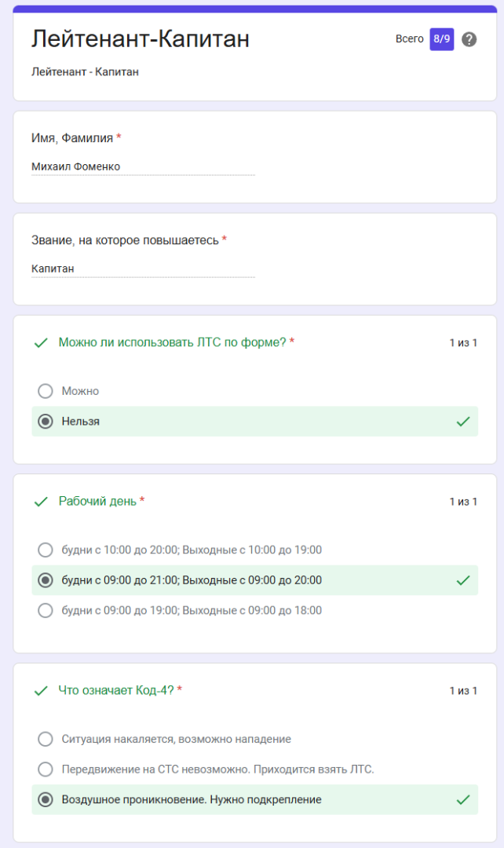Click the Звание field containing Капитан
504x848 pixels.
(144, 269)
